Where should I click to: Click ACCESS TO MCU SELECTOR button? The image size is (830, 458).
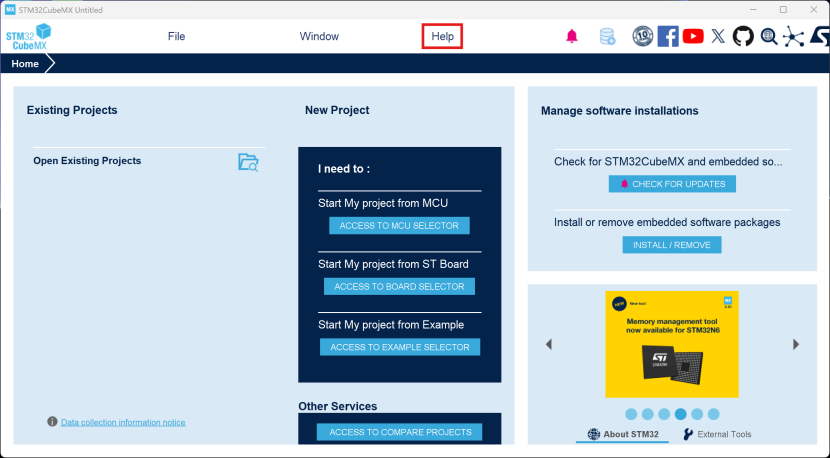point(399,226)
